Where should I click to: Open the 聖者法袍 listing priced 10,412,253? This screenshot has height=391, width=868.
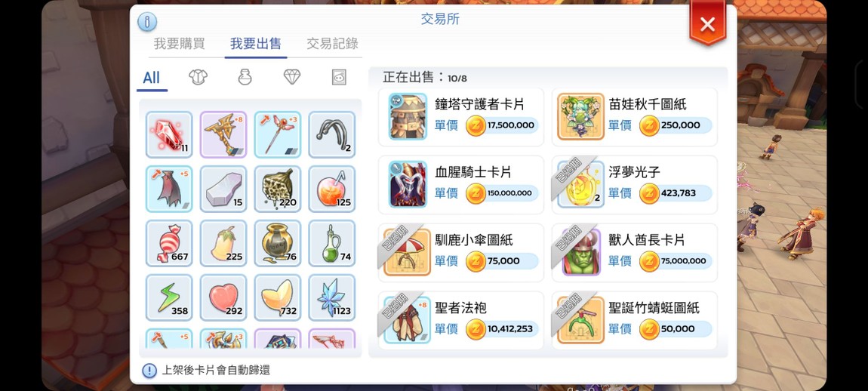pyautogui.click(x=461, y=321)
